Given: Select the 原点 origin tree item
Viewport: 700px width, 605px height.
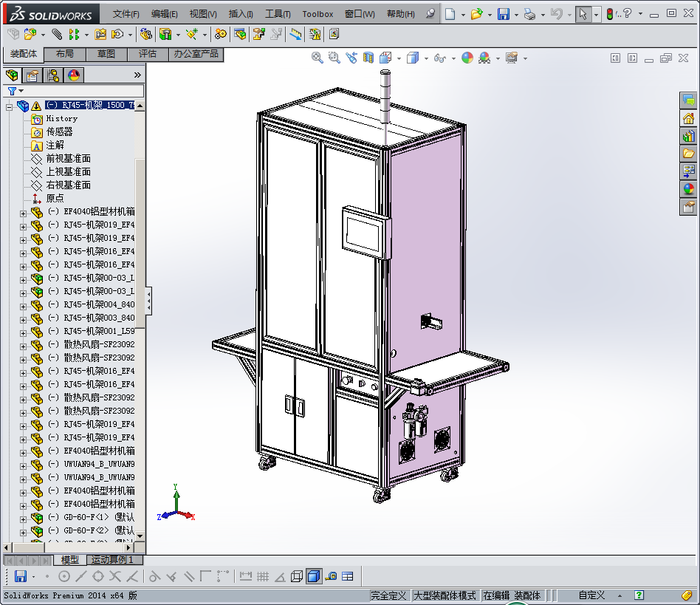Looking at the screenshot, I should (x=55, y=198).
